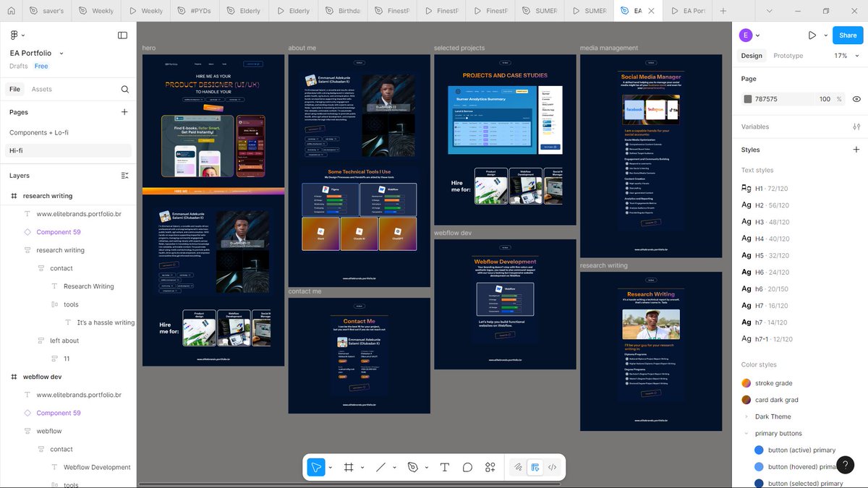Select the Comment tool
Screen dimensions: 868x488
(467, 467)
